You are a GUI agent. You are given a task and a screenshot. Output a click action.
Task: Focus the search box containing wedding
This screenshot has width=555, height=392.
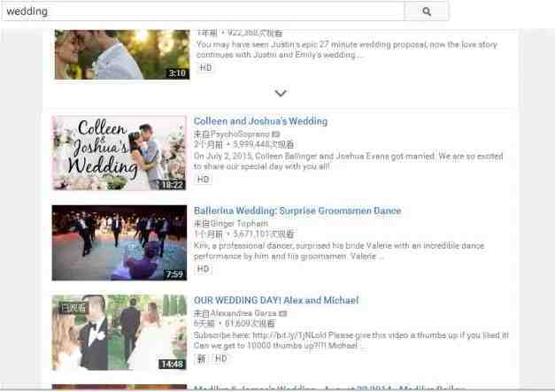tap(203, 12)
